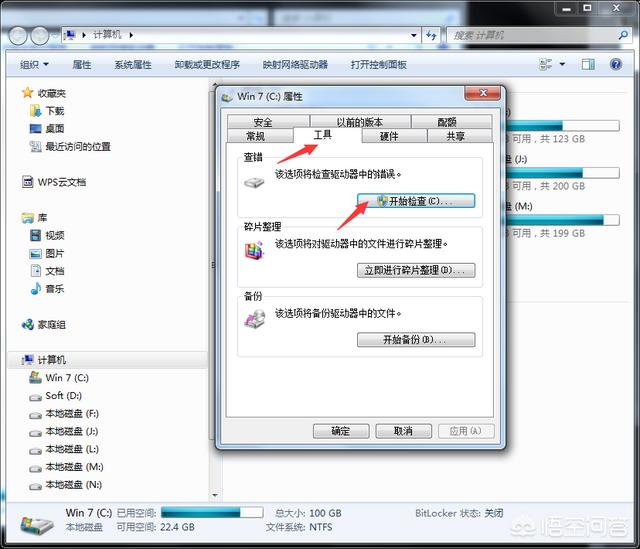The height and width of the screenshot is (549, 640).
Task: Open the 文档 library
Action: (47, 271)
